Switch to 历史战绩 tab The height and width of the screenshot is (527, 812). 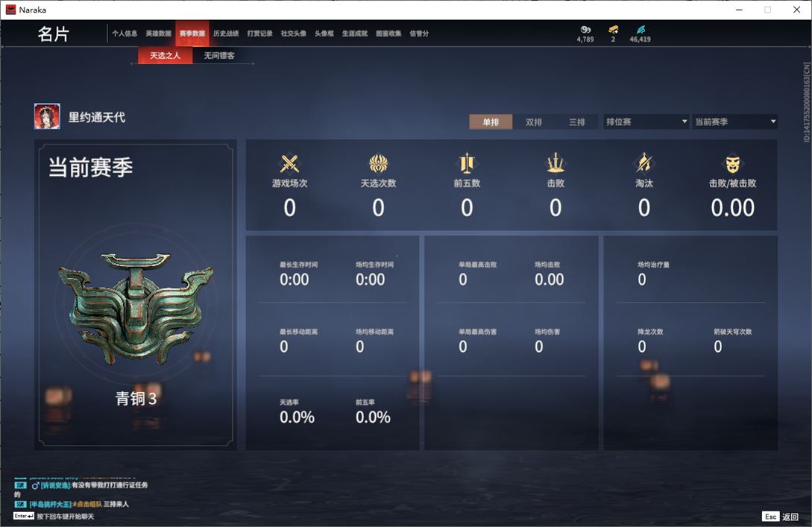[x=226, y=33]
